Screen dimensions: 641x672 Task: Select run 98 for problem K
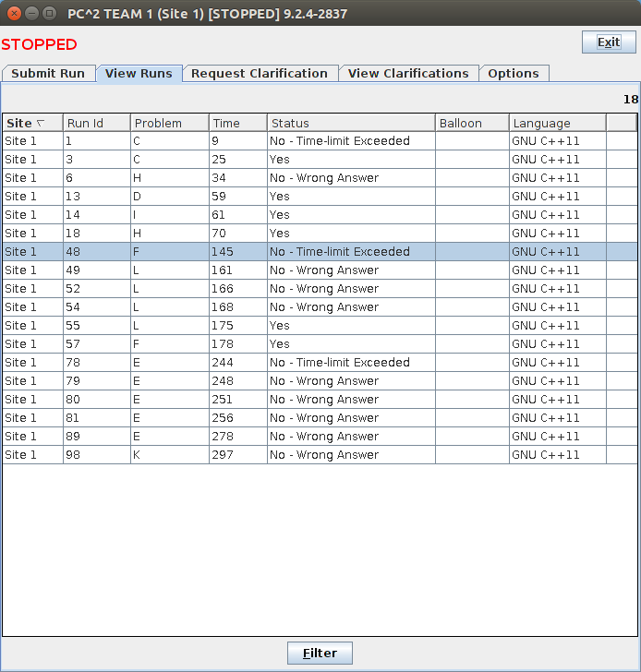tap(96, 455)
